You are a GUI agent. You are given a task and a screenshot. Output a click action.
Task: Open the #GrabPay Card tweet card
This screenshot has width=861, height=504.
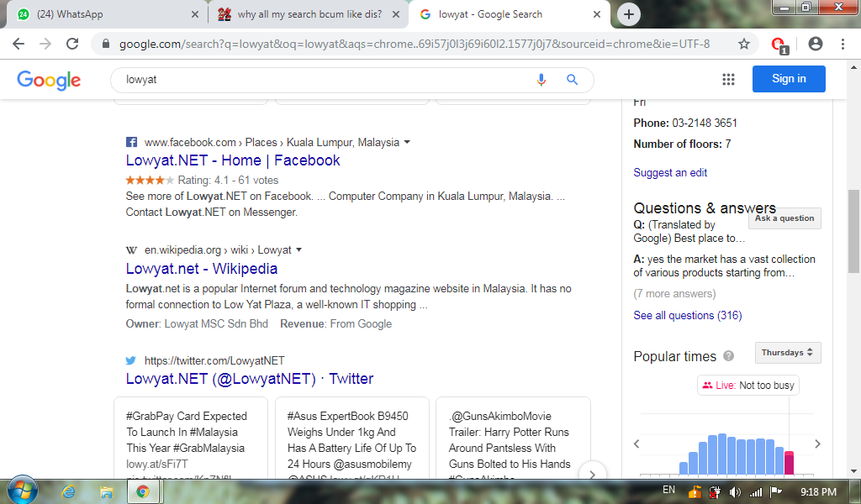[191, 438]
